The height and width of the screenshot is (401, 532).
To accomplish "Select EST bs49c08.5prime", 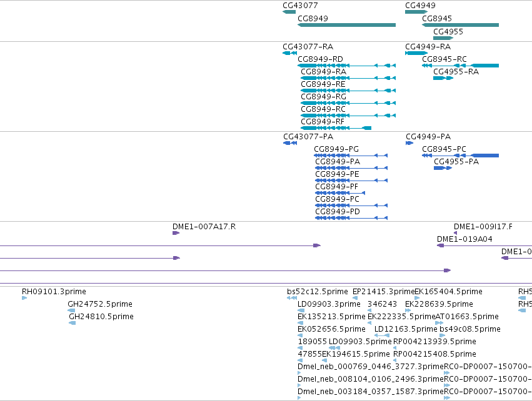I will click(x=442, y=336).
